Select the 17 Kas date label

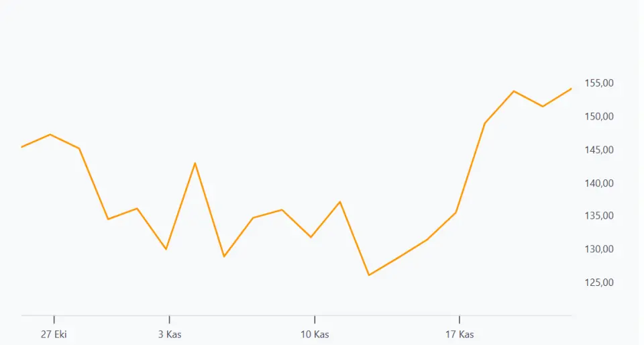point(459,334)
